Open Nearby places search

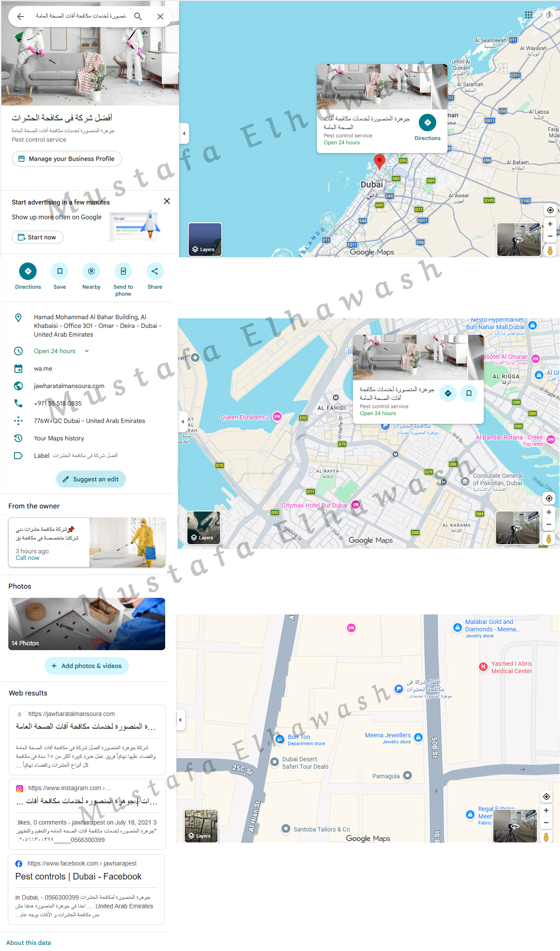click(x=92, y=271)
